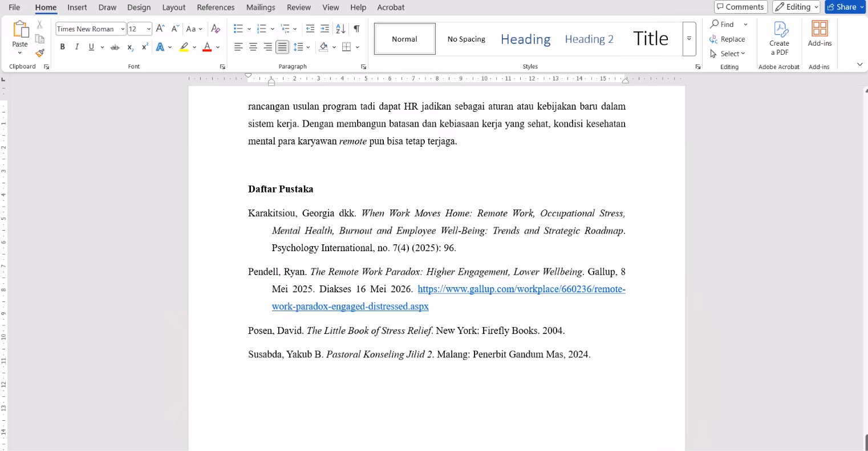
Task: Open the font name dropdown
Action: 123,29
